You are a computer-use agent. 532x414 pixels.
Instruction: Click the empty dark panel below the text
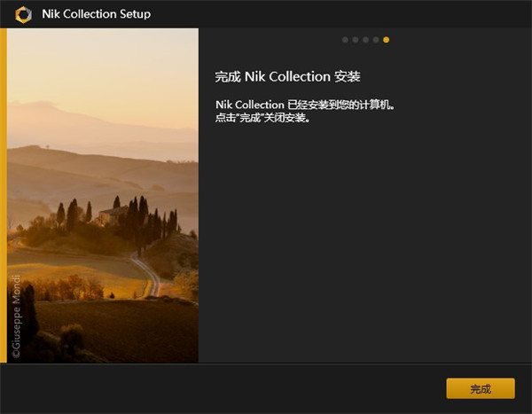(364, 248)
